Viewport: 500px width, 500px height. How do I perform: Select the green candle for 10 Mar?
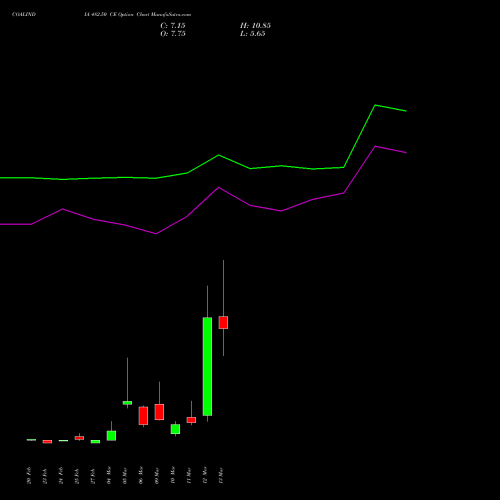pos(175,429)
